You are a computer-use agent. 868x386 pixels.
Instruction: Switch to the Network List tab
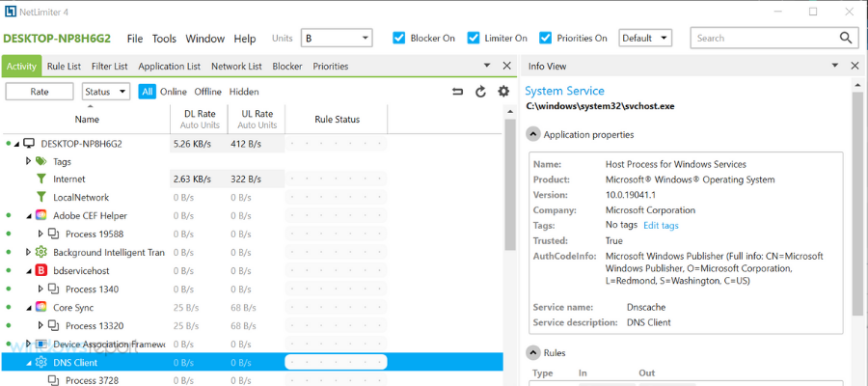pos(236,66)
